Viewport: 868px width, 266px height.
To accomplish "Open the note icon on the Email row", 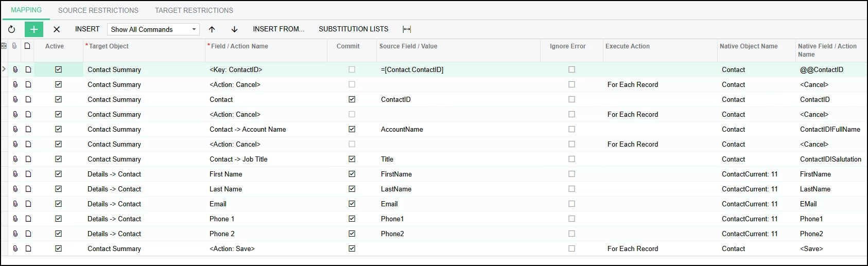I will point(28,204).
